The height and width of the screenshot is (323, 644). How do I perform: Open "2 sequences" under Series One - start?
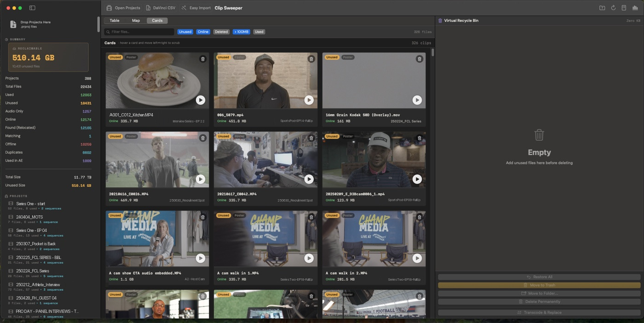pyautogui.click(x=51, y=208)
